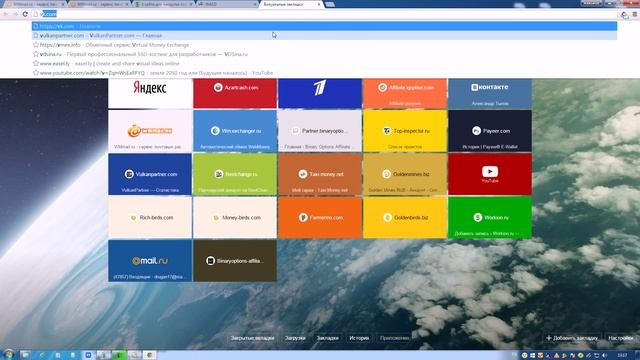640x360 pixels.
Task: Open the Azartcash.com tile
Action: click(x=235, y=93)
